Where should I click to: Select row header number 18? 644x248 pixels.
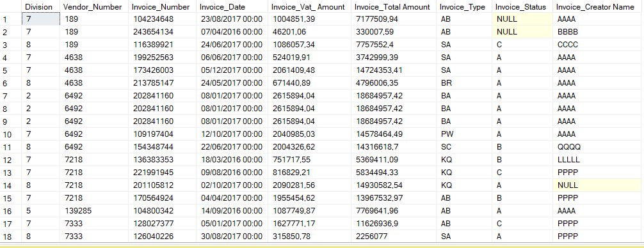pos(11,236)
